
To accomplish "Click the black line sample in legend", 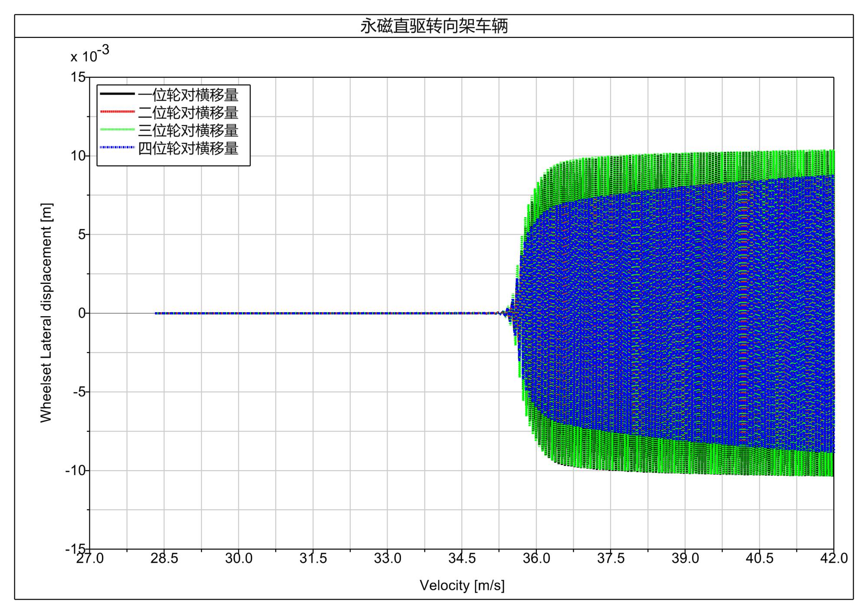I will (117, 94).
